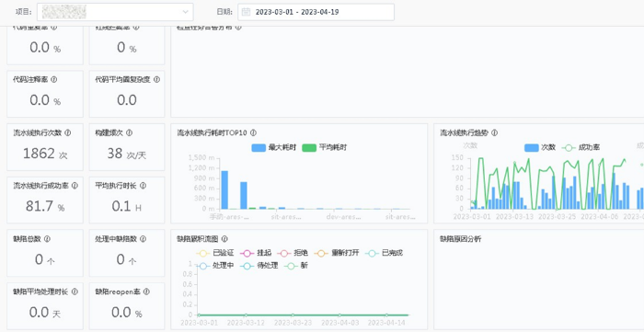The image size is (644, 332).
Task: Hide the 挂起 legend series
Action: pyautogui.click(x=255, y=253)
